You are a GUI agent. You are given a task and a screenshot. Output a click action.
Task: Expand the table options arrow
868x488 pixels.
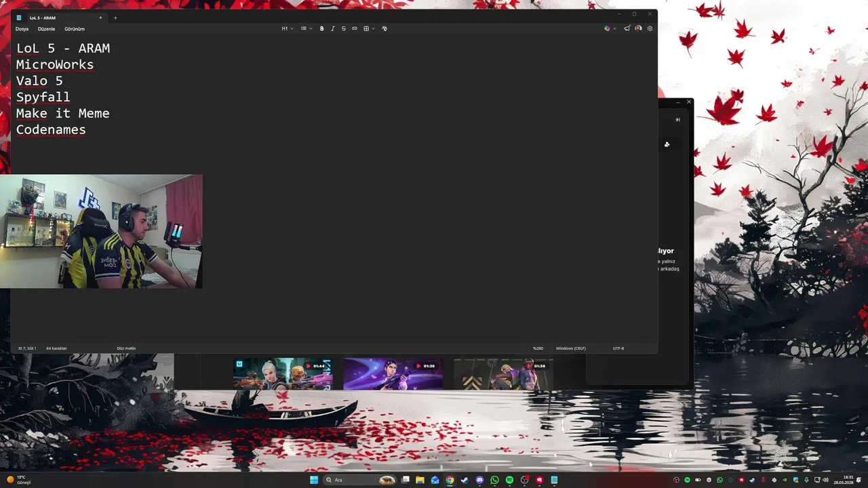pyautogui.click(x=373, y=28)
